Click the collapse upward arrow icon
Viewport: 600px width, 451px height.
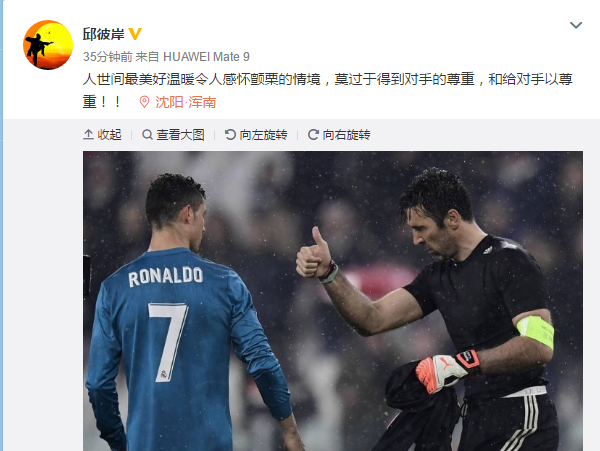click(x=88, y=135)
